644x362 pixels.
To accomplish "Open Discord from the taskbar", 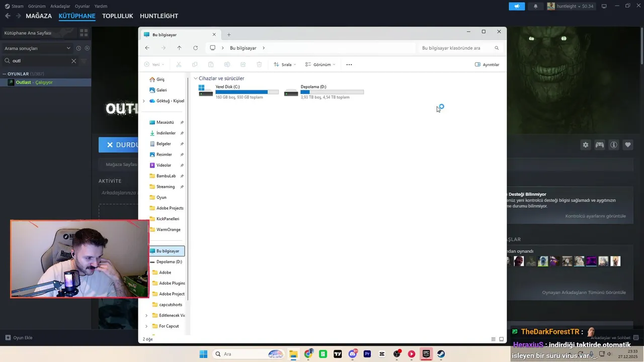I will point(353,354).
